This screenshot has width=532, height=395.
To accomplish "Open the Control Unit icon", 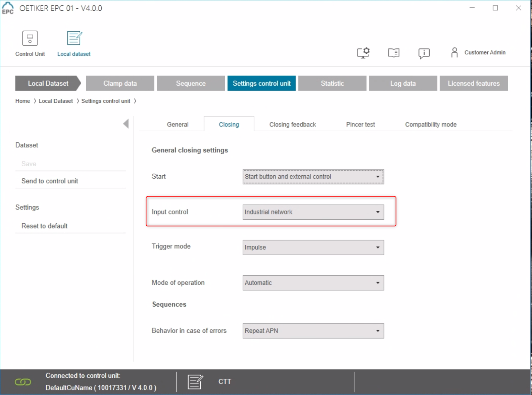I will click(x=30, y=38).
